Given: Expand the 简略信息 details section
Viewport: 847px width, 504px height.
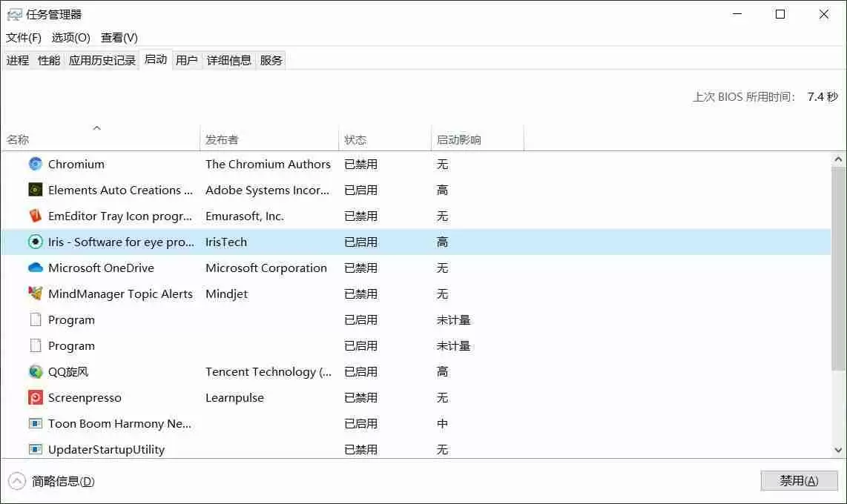Looking at the screenshot, I should click(x=16, y=480).
